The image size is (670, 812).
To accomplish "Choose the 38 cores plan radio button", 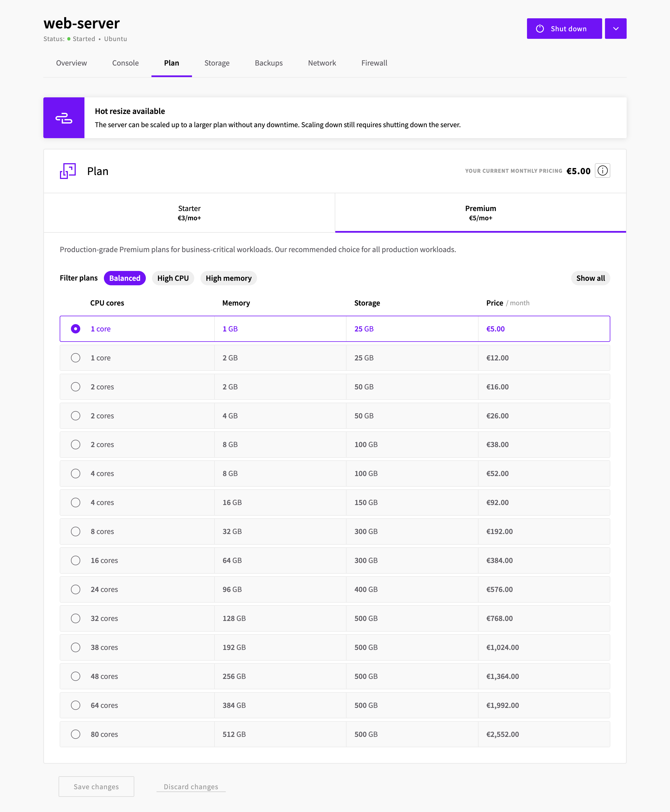I will point(76,647).
